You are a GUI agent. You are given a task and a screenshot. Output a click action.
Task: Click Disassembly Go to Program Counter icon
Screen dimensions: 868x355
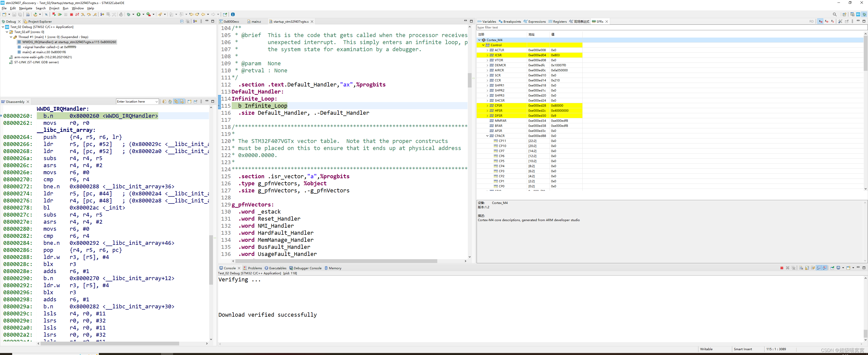point(170,101)
